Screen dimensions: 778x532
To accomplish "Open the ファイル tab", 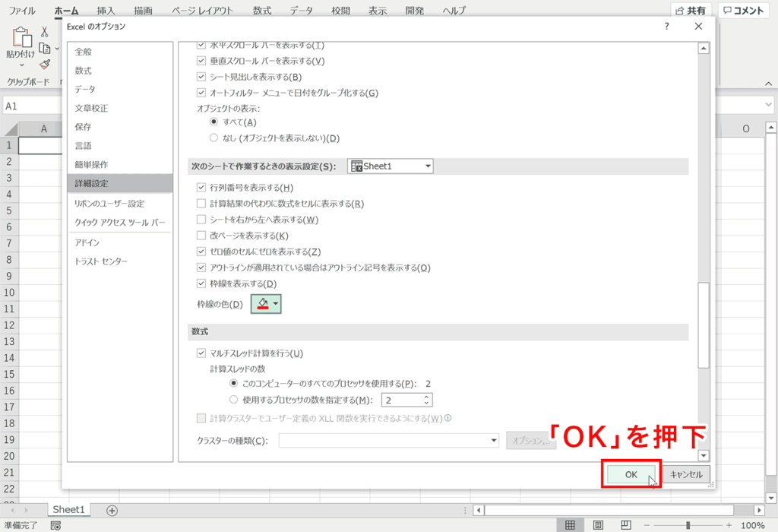I will pos(22,11).
